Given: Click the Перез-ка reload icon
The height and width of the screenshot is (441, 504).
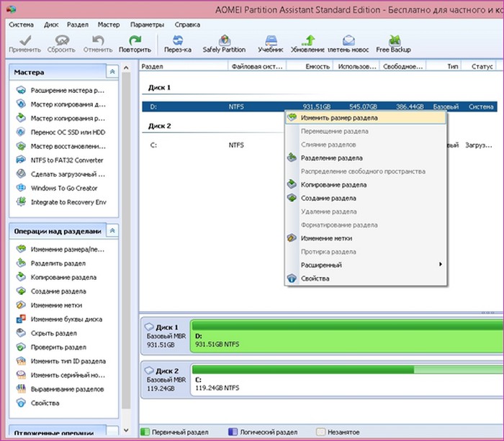Looking at the screenshot, I should [x=177, y=42].
